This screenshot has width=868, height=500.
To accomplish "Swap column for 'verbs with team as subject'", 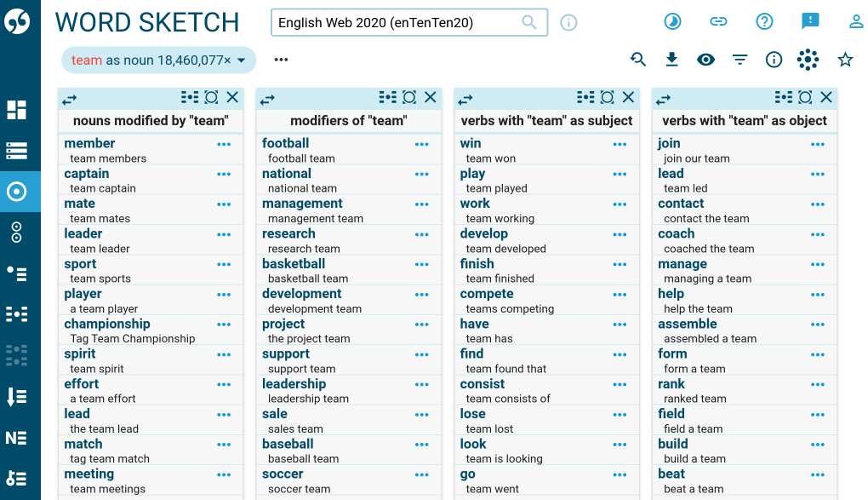I will coord(465,100).
